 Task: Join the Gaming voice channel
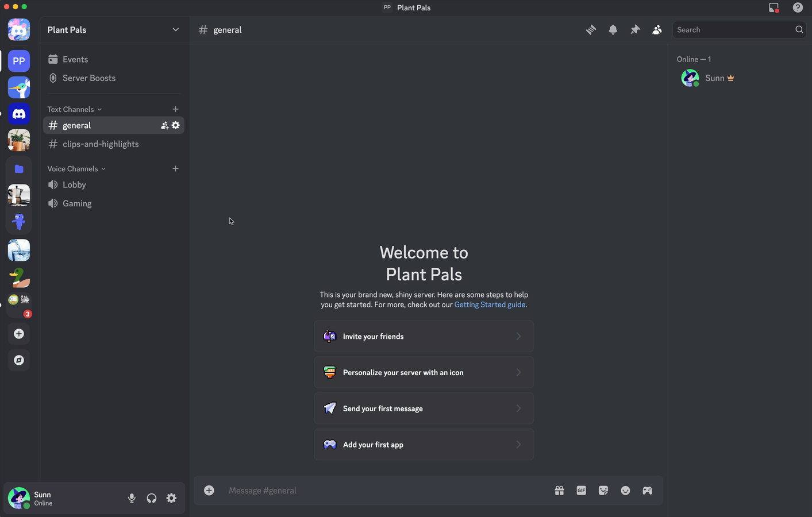click(114, 203)
